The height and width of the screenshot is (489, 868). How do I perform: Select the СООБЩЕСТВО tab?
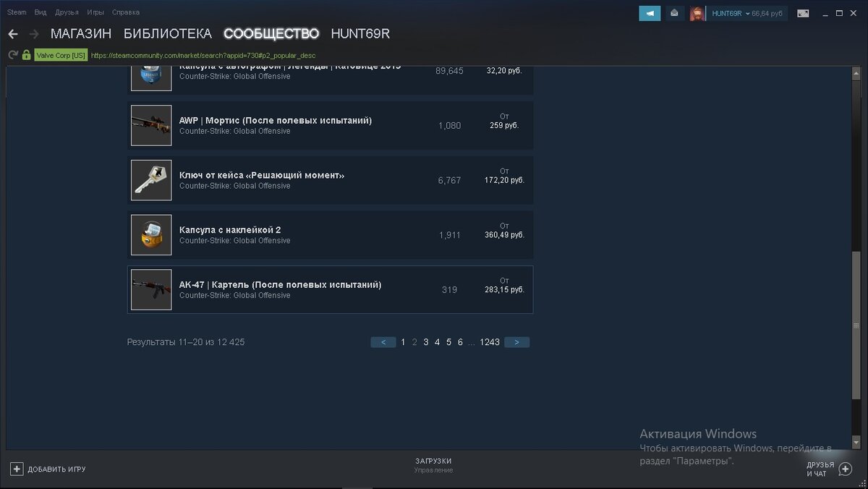point(271,34)
